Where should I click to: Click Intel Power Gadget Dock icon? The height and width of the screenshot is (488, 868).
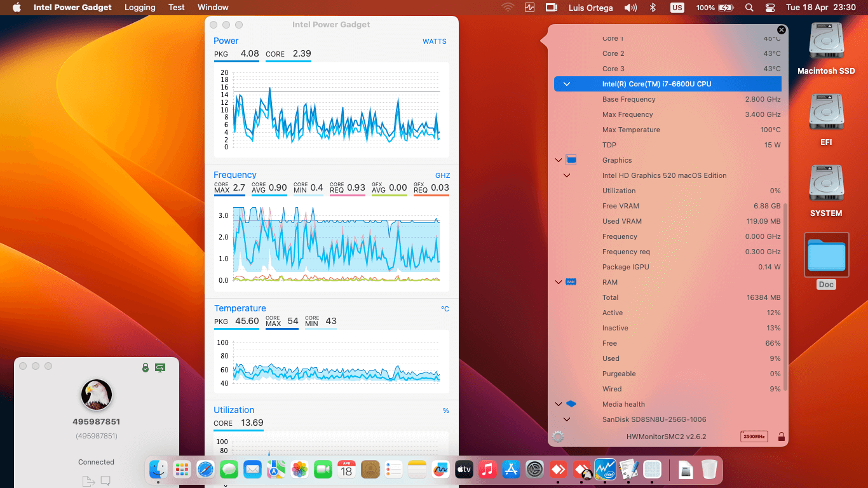[x=605, y=470]
